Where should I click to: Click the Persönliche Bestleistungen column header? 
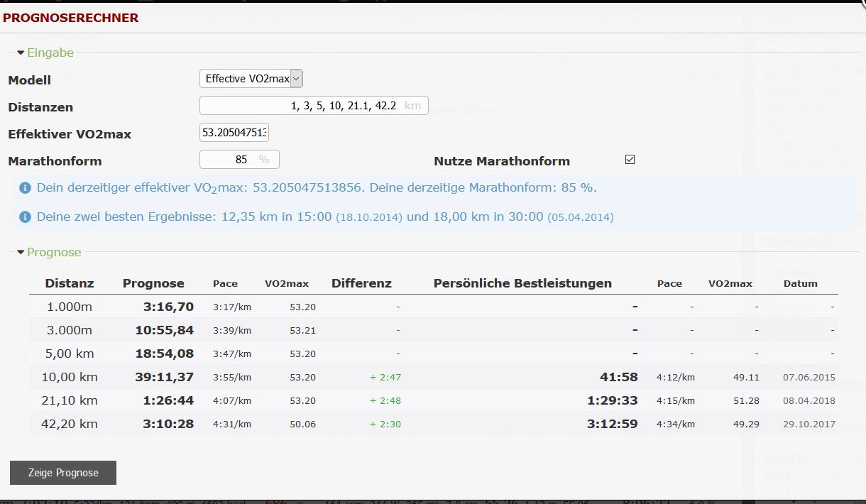click(x=522, y=283)
